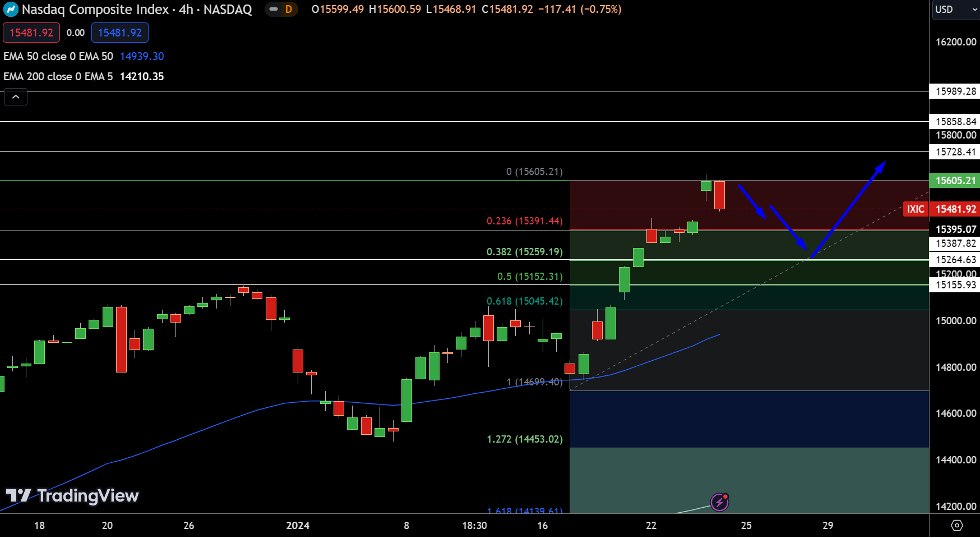The width and height of the screenshot is (980, 538).
Task: Select the 0.236 (15391.44) Fibonacci level label
Action: tap(524, 221)
